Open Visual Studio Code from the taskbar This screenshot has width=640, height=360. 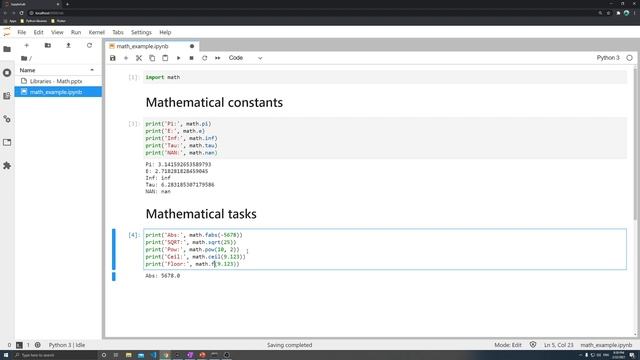(x=153, y=355)
